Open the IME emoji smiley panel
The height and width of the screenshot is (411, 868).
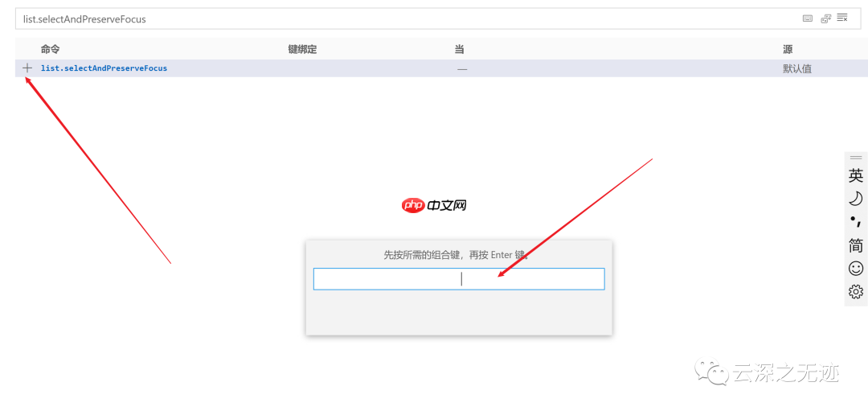[x=856, y=269]
